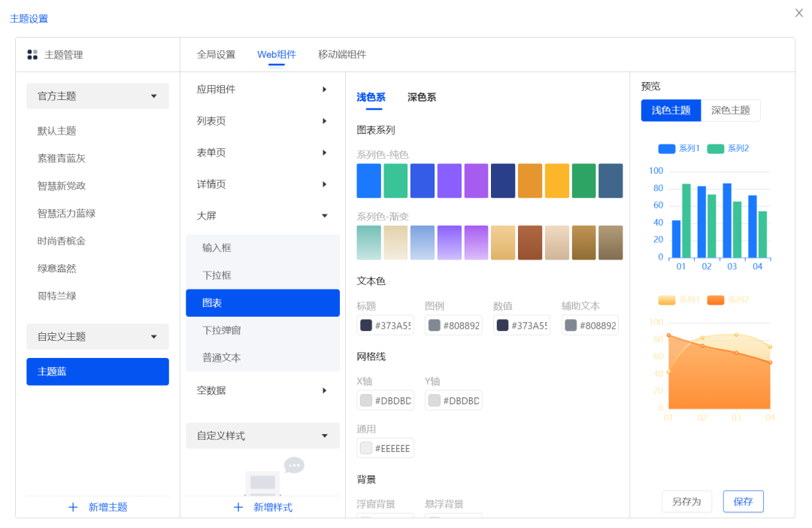Select 下拉弹窗 under 大屏

tap(262, 330)
